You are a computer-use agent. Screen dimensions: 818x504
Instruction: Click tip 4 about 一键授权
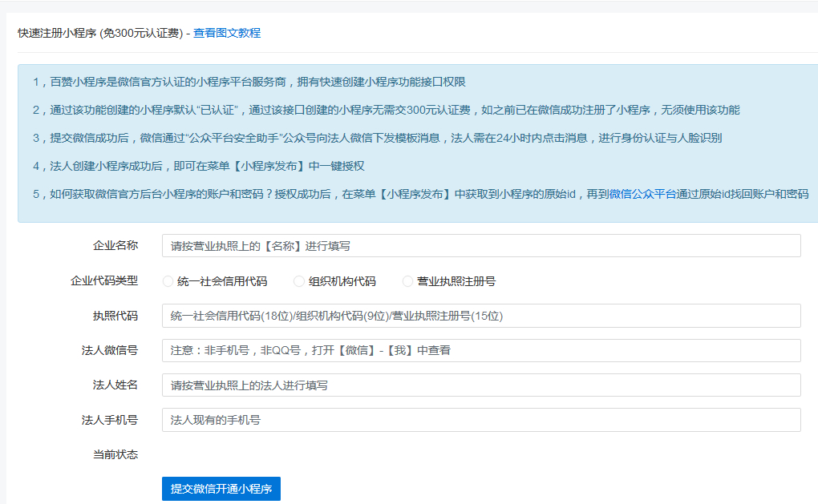click(198, 166)
